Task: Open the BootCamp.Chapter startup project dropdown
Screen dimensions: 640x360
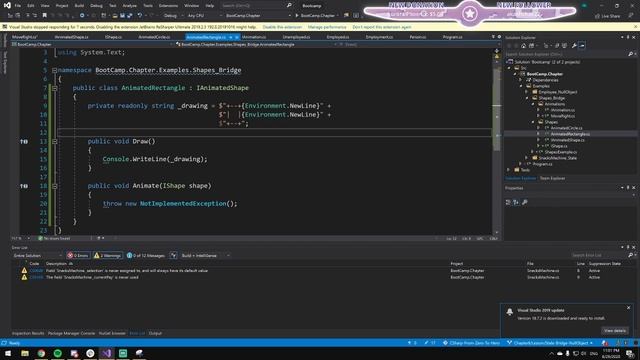Action: [x=258, y=16]
